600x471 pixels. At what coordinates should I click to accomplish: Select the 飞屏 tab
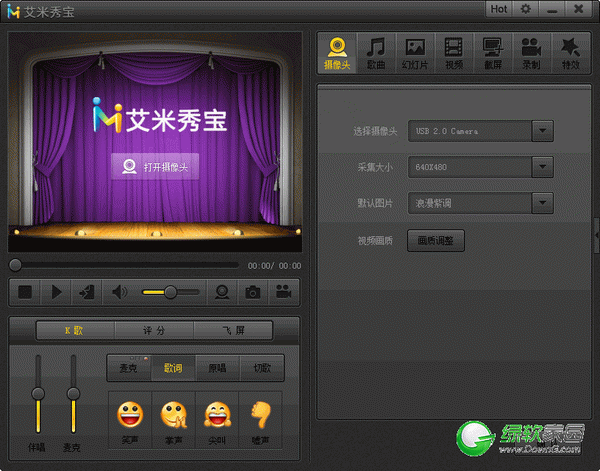point(233,330)
